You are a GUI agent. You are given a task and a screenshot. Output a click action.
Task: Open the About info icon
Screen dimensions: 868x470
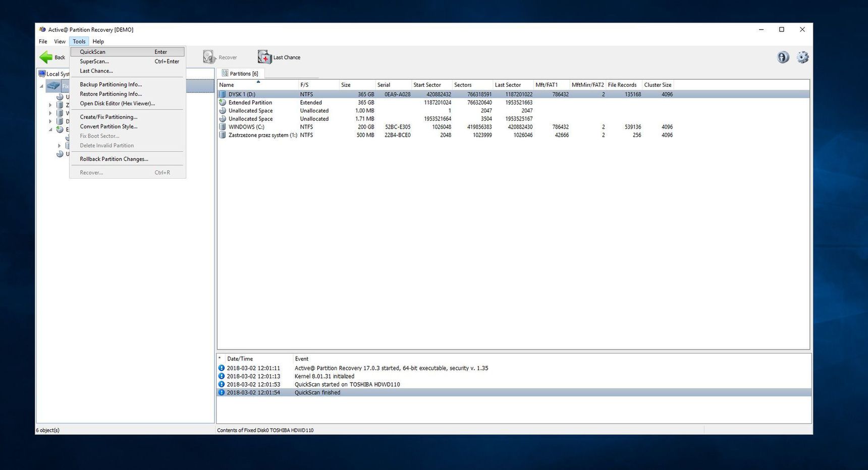(x=783, y=57)
